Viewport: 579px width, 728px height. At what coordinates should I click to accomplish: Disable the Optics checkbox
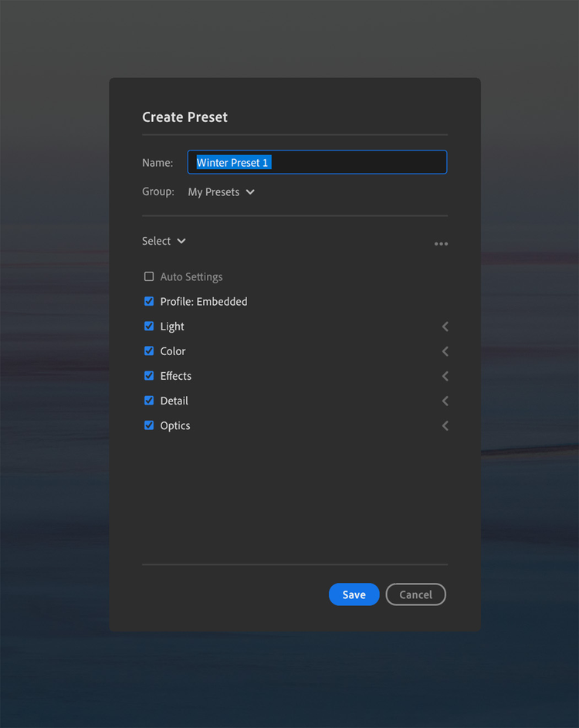pyautogui.click(x=148, y=425)
